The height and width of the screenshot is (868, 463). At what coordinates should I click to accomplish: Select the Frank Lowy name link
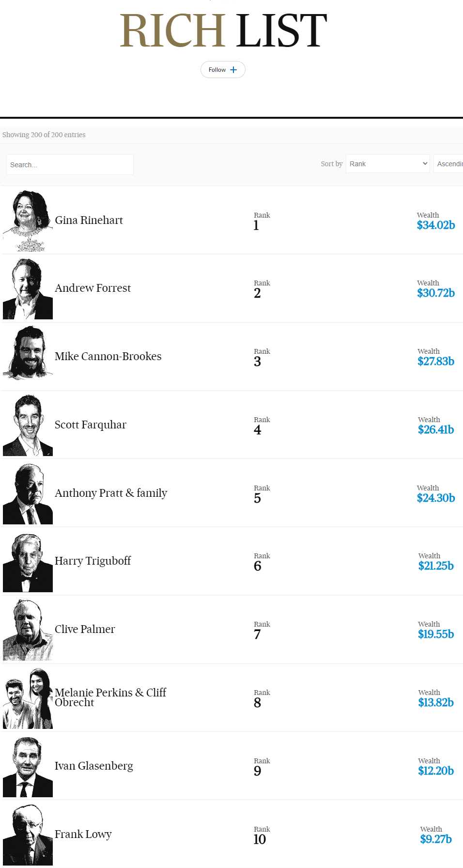(x=83, y=835)
